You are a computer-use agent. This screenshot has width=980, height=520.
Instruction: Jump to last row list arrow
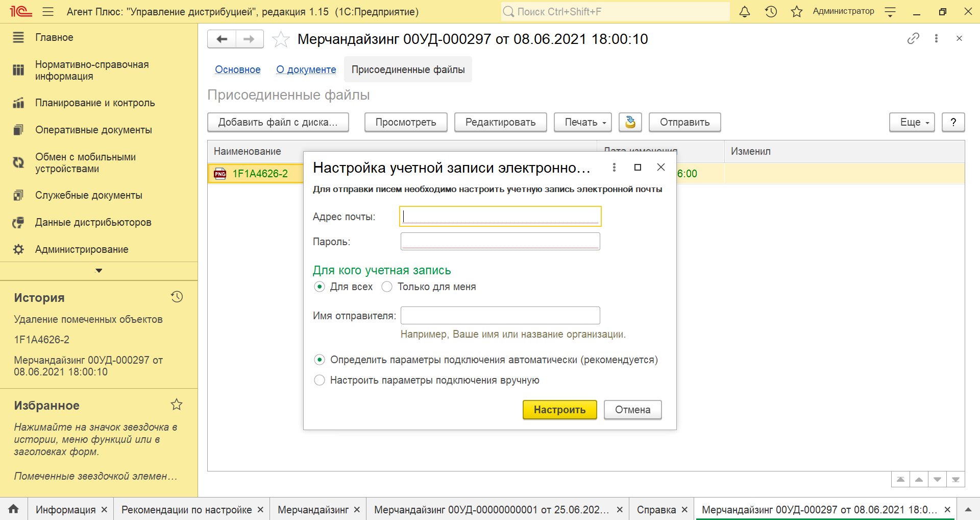pyautogui.click(x=955, y=479)
